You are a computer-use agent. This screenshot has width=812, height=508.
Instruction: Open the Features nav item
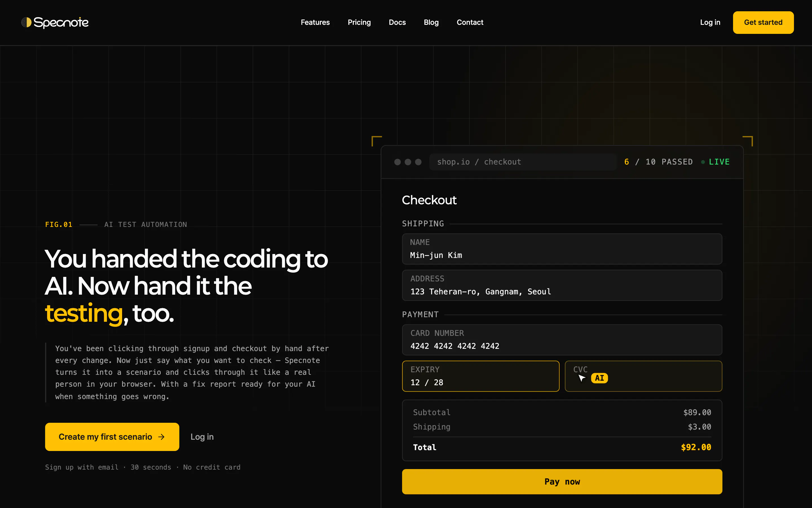point(315,23)
